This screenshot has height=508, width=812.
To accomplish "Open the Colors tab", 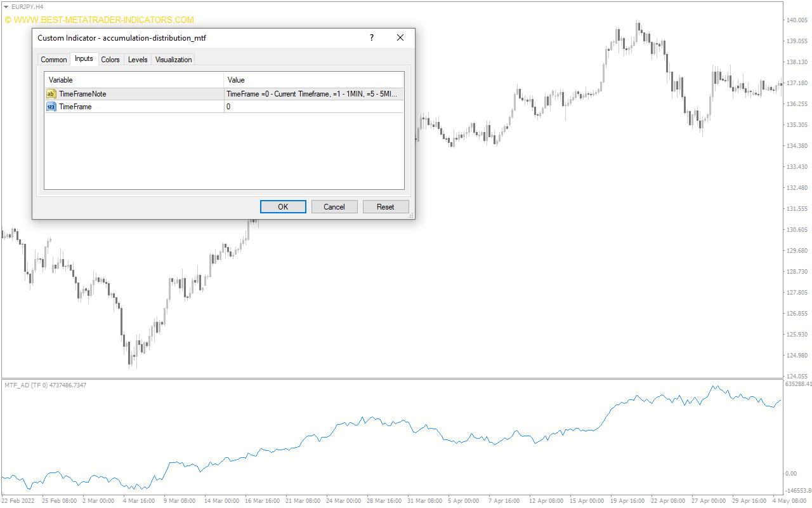I will pos(110,60).
